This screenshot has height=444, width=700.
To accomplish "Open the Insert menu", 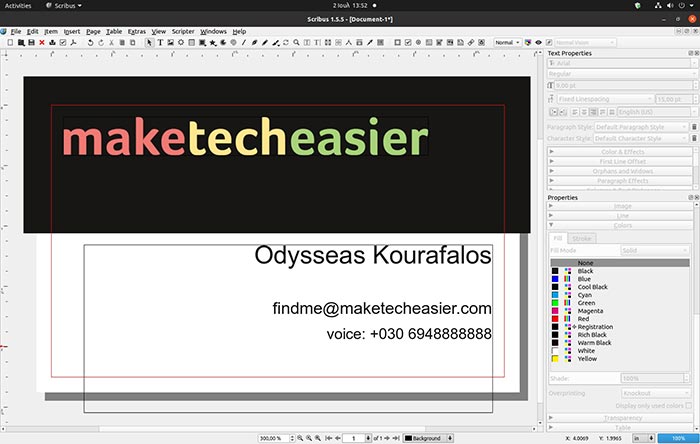I will pos(72,31).
